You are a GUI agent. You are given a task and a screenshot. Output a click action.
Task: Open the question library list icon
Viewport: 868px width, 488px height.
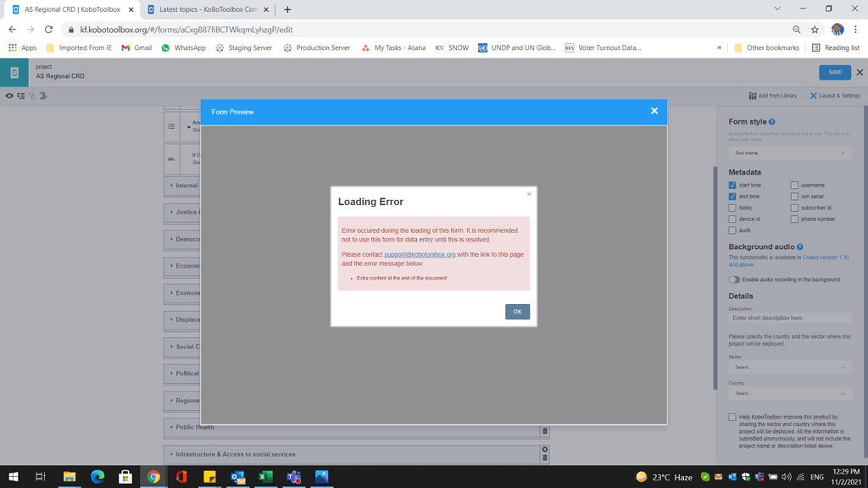click(x=21, y=96)
